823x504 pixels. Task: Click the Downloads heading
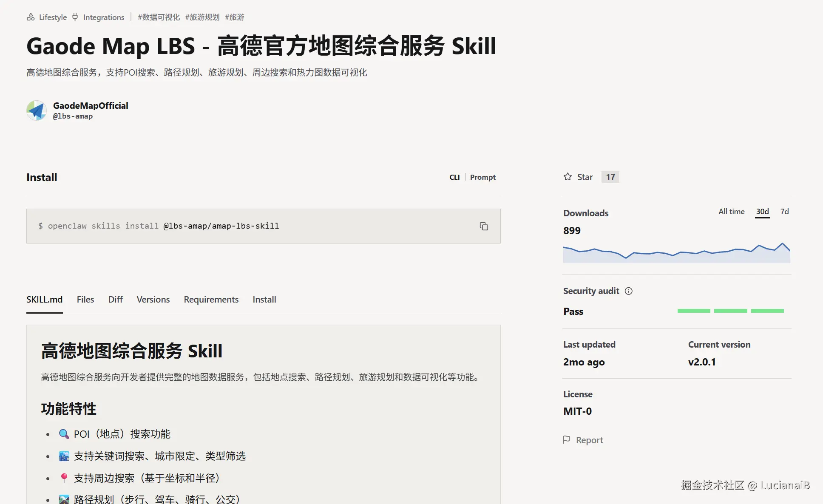(x=586, y=213)
